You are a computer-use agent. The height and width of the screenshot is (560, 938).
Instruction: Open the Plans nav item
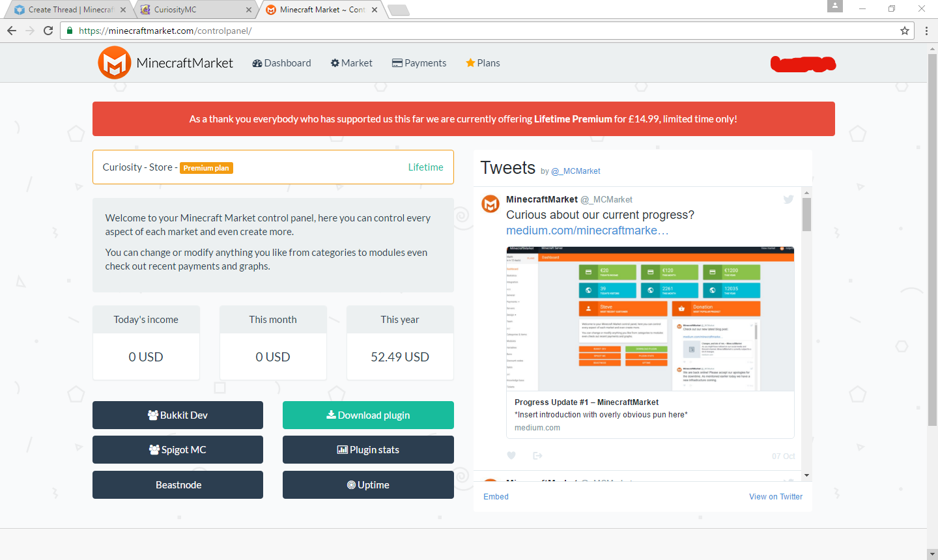point(483,63)
